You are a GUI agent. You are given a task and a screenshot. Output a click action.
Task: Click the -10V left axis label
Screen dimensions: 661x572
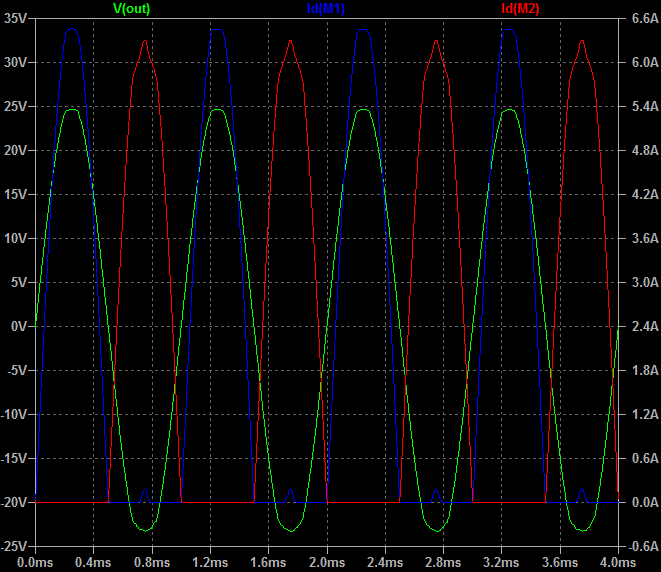coord(14,414)
